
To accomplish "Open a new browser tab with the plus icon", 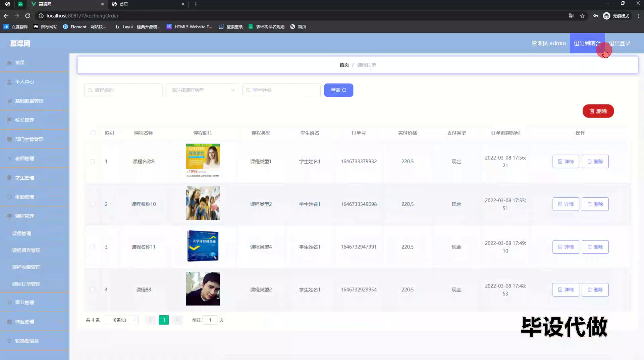I will 196,4.
